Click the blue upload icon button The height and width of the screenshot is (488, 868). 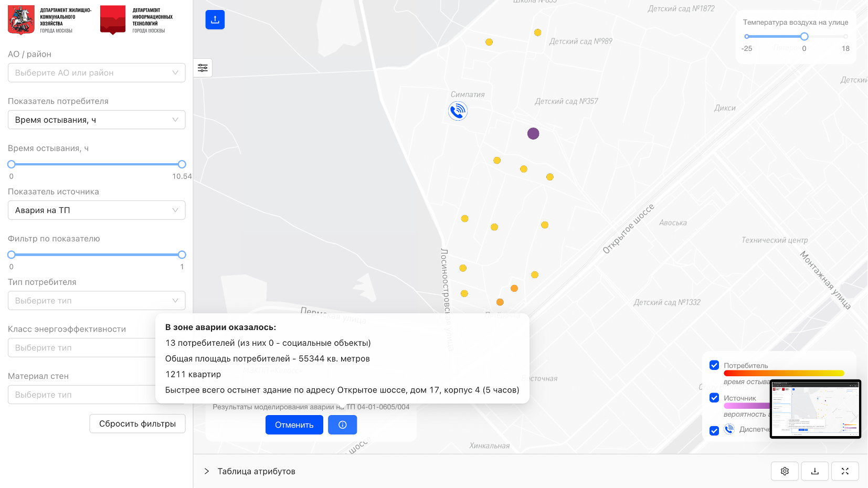[x=215, y=20]
